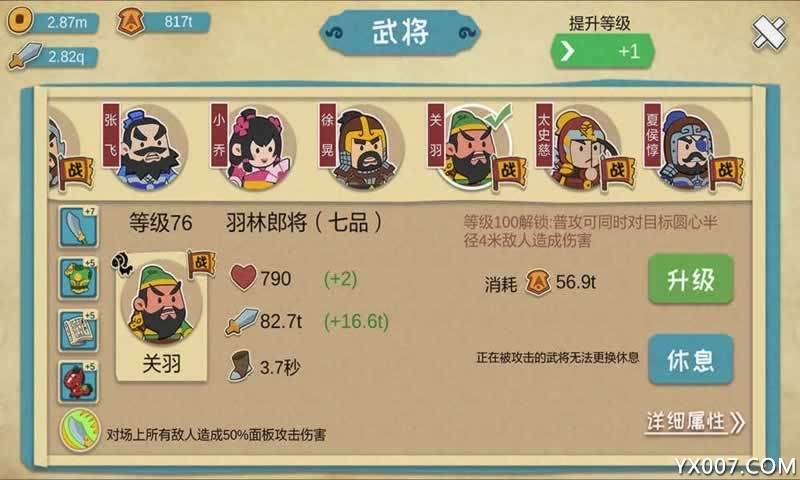Viewport: 800px width, 480px height.
Task: Tap the orange token currency icon
Action: 130,22
